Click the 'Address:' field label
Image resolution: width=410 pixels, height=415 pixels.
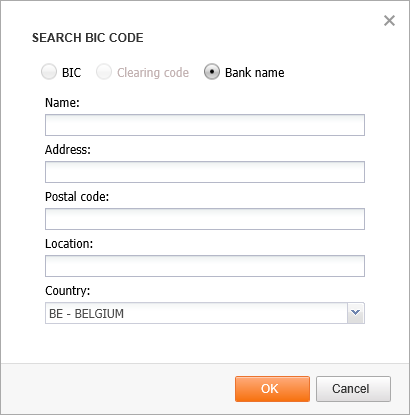pyautogui.click(x=68, y=149)
